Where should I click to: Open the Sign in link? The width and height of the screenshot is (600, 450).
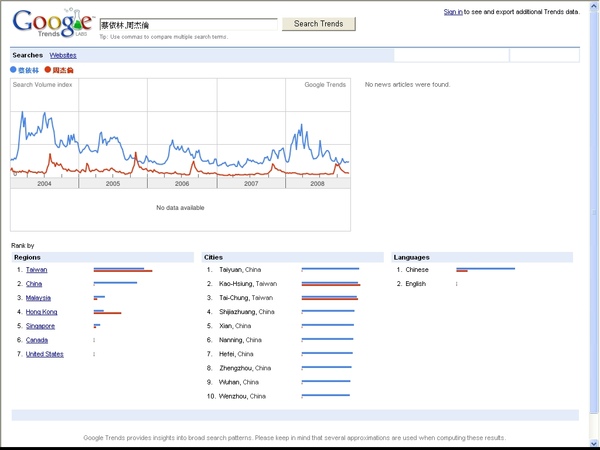pos(453,12)
